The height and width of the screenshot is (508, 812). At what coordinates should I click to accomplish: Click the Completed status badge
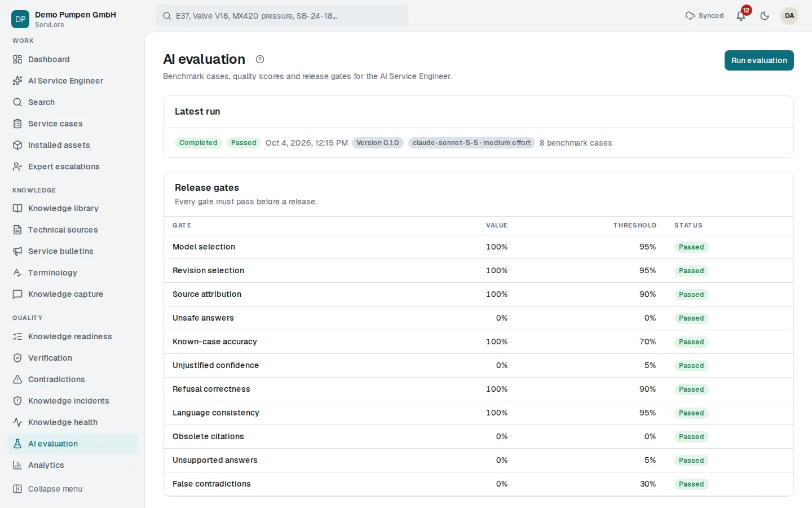[x=198, y=143]
